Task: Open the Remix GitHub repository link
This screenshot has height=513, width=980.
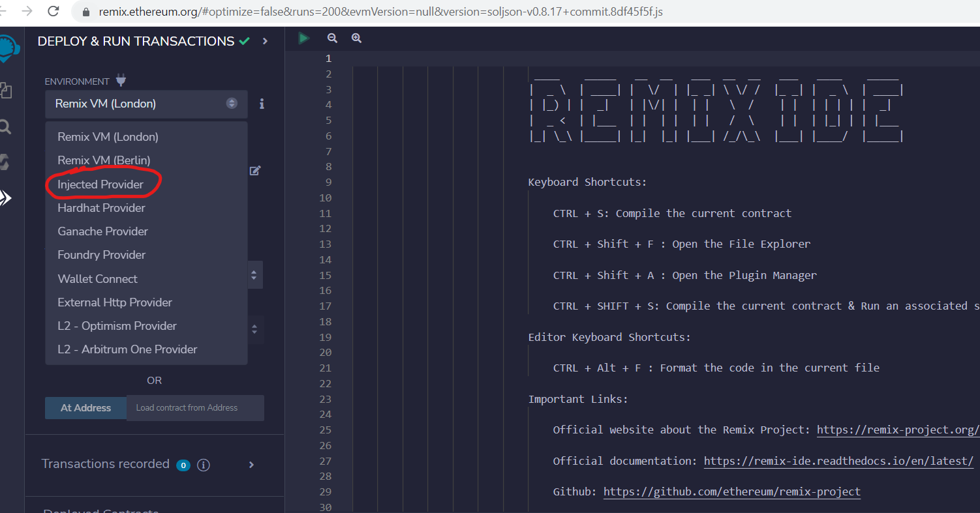Action: pos(731,491)
